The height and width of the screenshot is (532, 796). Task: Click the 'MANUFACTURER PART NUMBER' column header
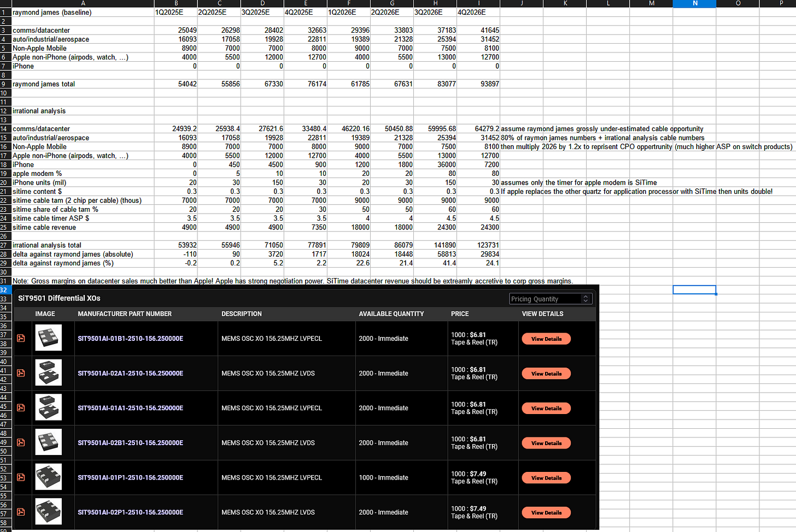[125, 314]
